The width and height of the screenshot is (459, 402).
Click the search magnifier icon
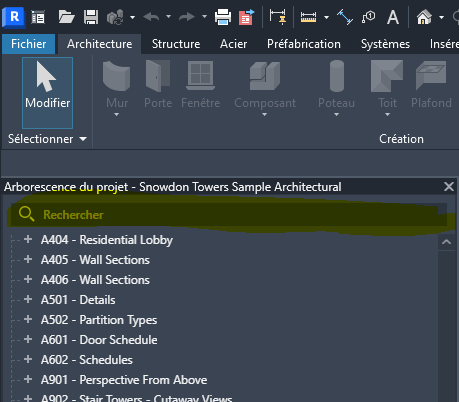[26, 214]
